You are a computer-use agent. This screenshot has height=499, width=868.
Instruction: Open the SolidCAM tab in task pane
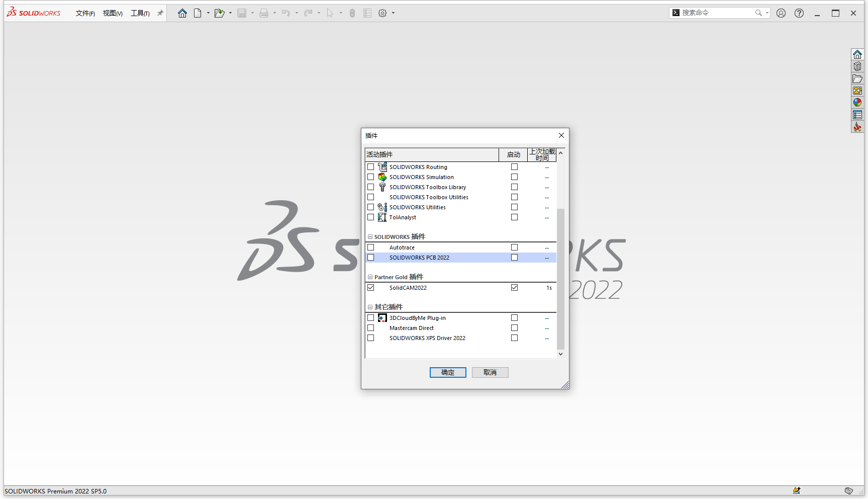857,127
